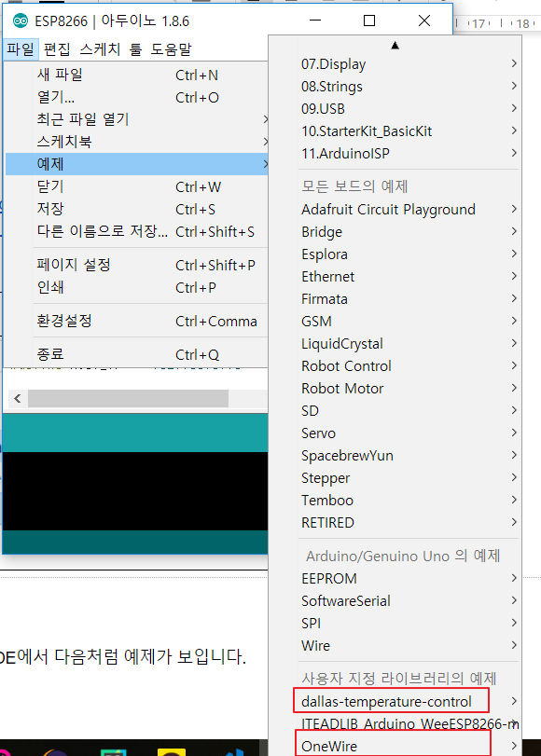Open the 편집 menu
The height and width of the screenshot is (756, 541).
click(57, 48)
